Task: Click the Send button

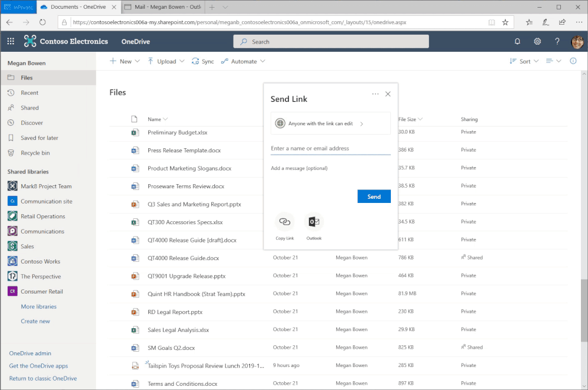Action: (374, 196)
